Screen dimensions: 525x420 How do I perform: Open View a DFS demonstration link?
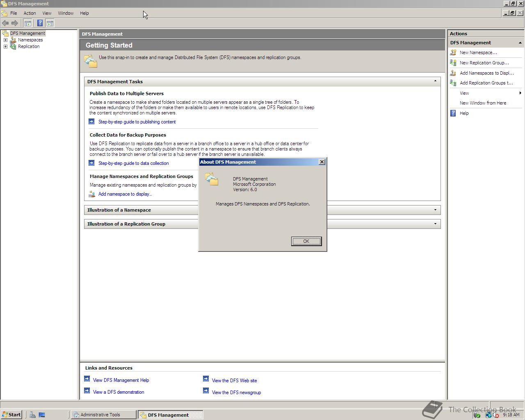pyautogui.click(x=119, y=392)
